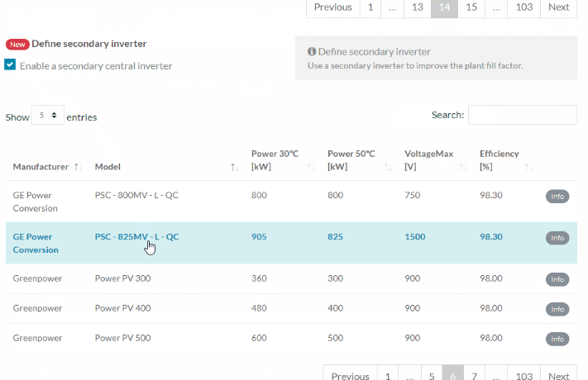Sort by Efficiency column arrows
588x380 pixels.
(x=528, y=167)
